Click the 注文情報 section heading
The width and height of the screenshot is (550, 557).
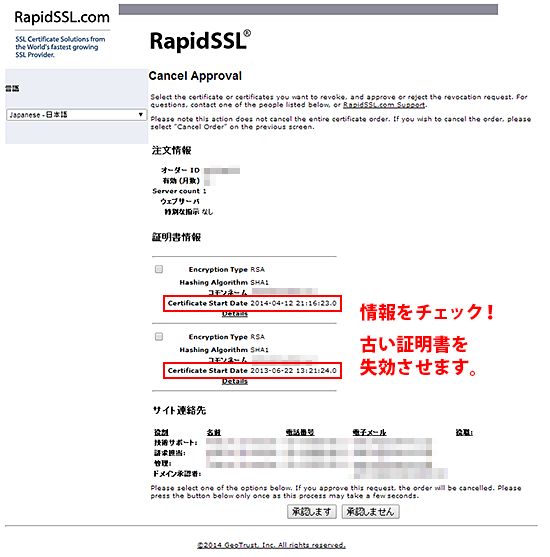(172, 150)
